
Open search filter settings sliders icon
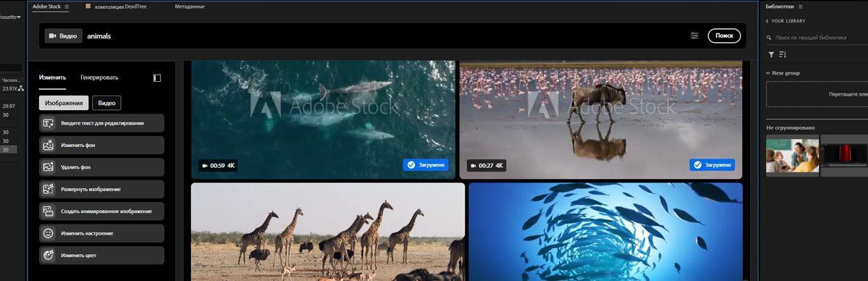pyautogui.click(x=695, y=36)
